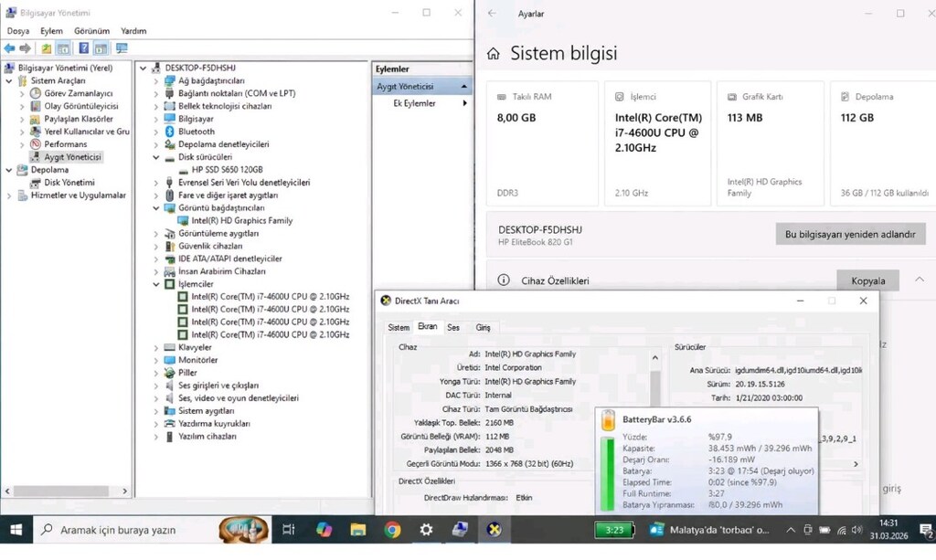Switch to Sistem tab in DirectX tool
This screenshot has height=560, width=936.
[x=399, y=327]
